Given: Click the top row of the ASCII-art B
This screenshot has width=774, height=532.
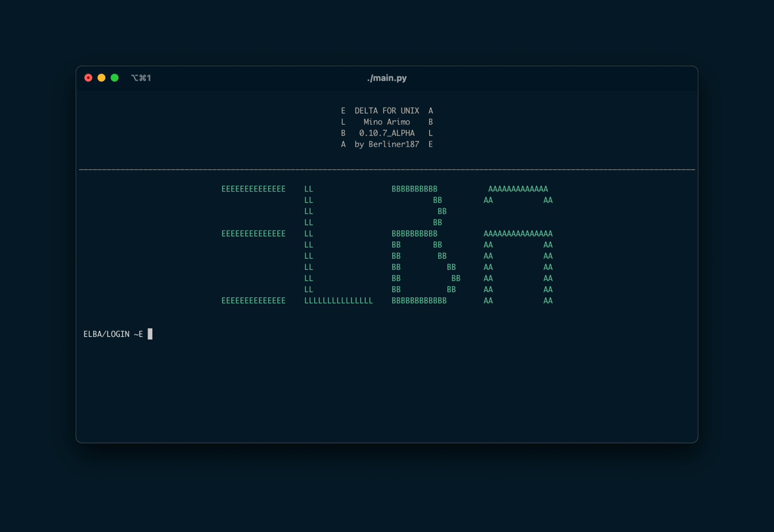Looking at the screenshot, I should tap(414, 189).
